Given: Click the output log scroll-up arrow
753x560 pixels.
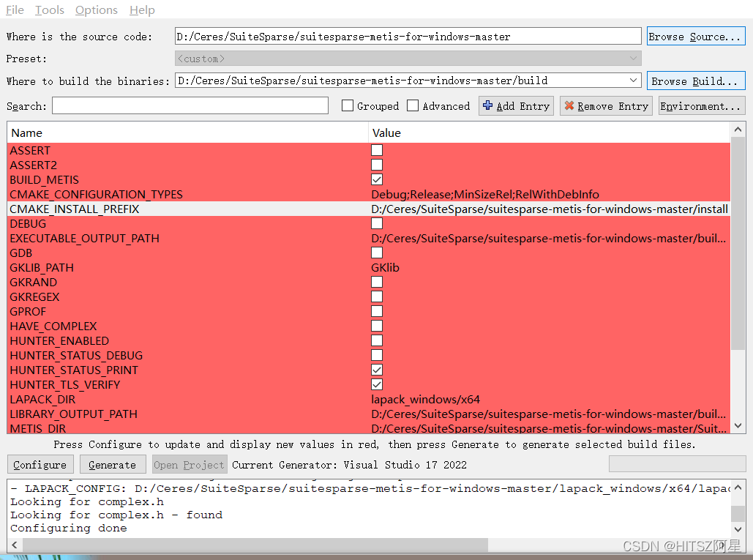Looking at the screenshot, I should point(738,488).
